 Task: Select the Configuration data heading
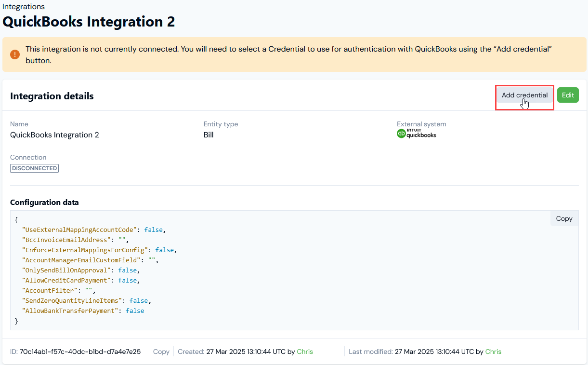click(44, 203)
